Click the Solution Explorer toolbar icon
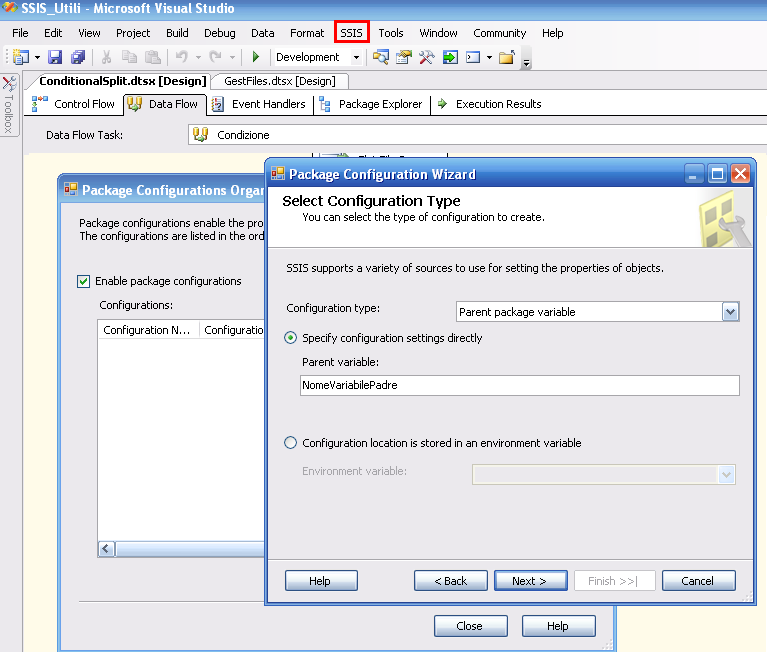This screenshot has width=767, height=652. point(381,57)
